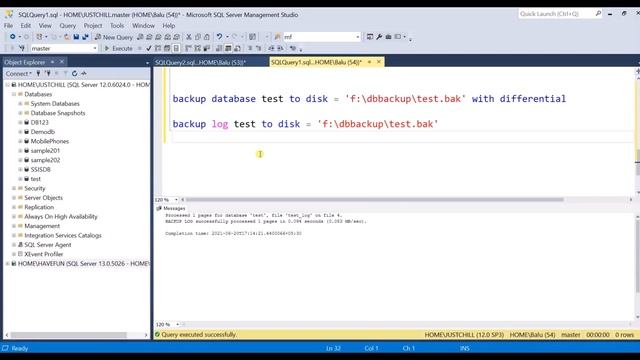Refresh the Object Explorer tree
Viewport: 640px width, 360px height.
point(74,73)
